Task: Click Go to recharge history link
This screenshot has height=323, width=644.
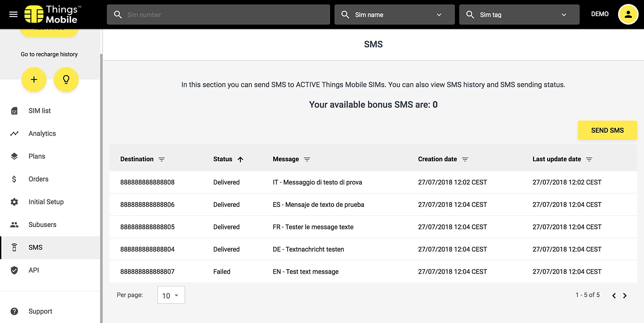Action: [49, 54]
